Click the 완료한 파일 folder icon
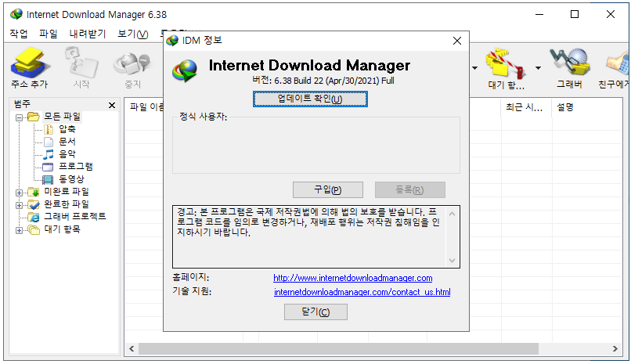This screenshot has height=364, width=631. [34, 204]
